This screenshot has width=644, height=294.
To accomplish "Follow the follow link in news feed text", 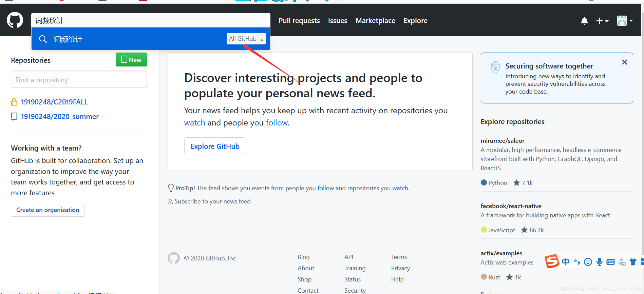I will tap(277, 123).
